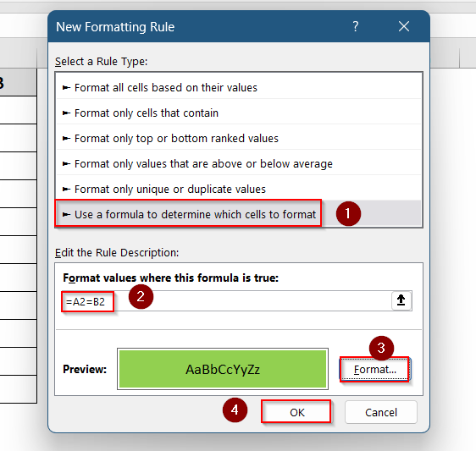Viewport: 476px width, 451px height.
Task: Confirm the rule with OK
Action: [x=296, y=412]
